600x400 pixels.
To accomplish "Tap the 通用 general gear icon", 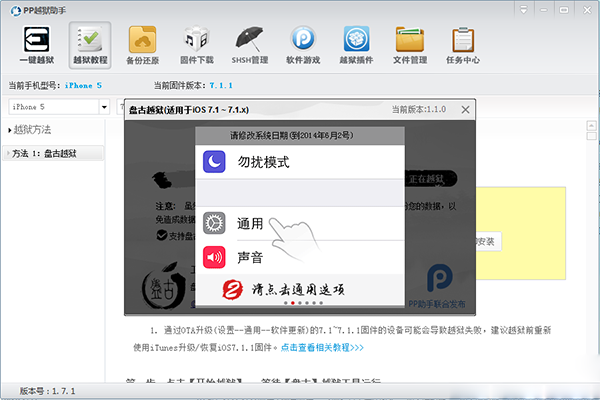I will [x=214, y=223].
